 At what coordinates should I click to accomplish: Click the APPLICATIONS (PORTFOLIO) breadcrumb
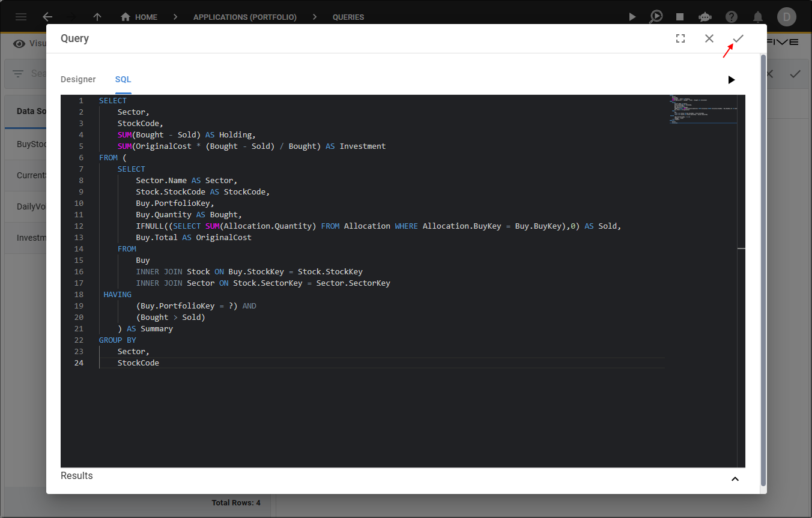[245, 17]
